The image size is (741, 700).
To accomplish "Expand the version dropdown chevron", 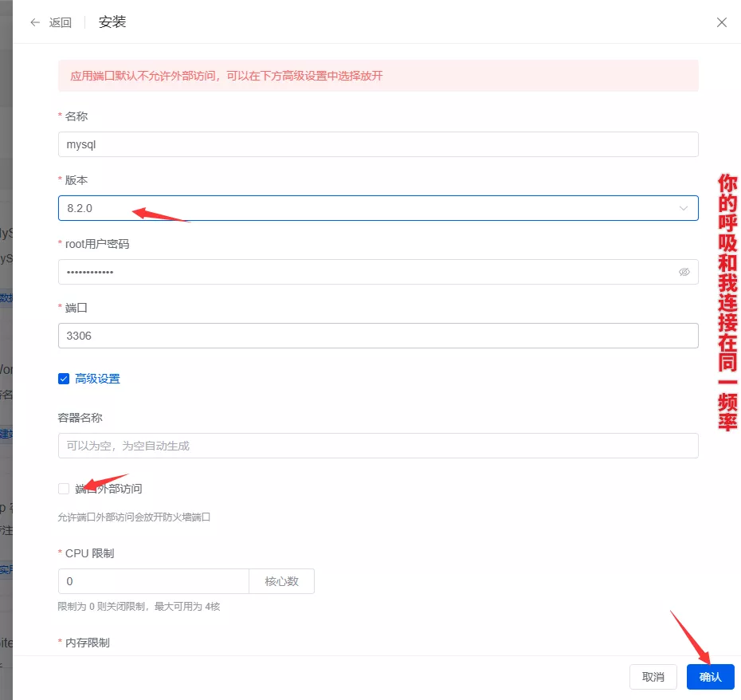I will [683, 208].
